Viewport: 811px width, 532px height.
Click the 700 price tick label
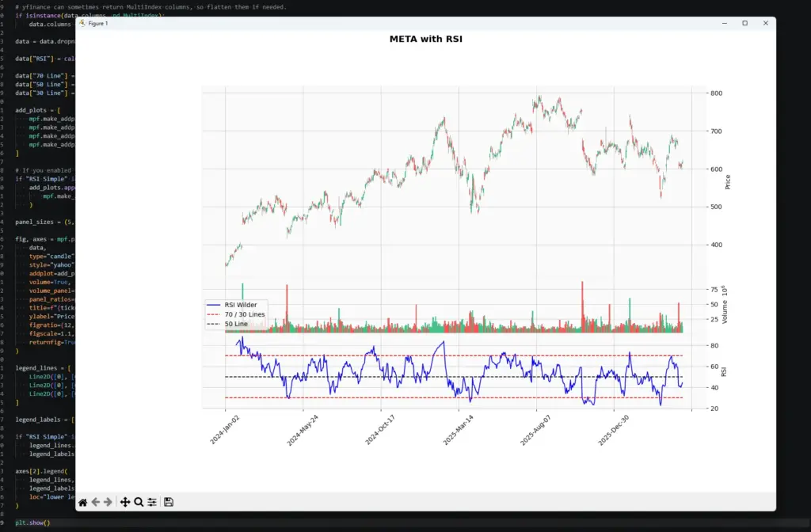716,131
